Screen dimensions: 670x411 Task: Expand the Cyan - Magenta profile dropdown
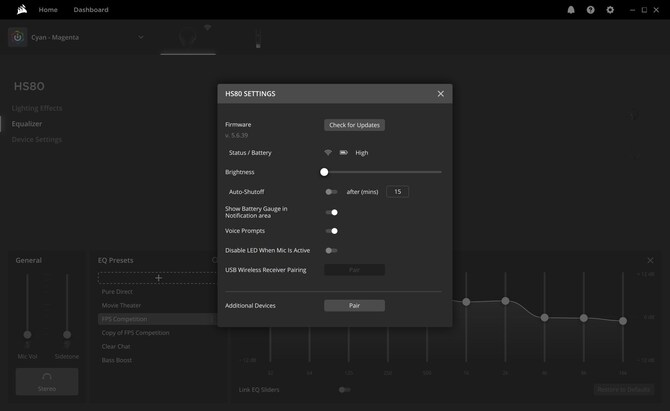click(141, 37)
